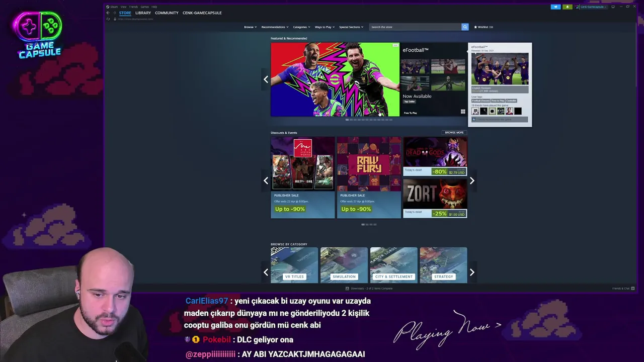Open the Curse of the Dead Gods deal
Viewport: 644px width, 362px height.
click(435, 156)
